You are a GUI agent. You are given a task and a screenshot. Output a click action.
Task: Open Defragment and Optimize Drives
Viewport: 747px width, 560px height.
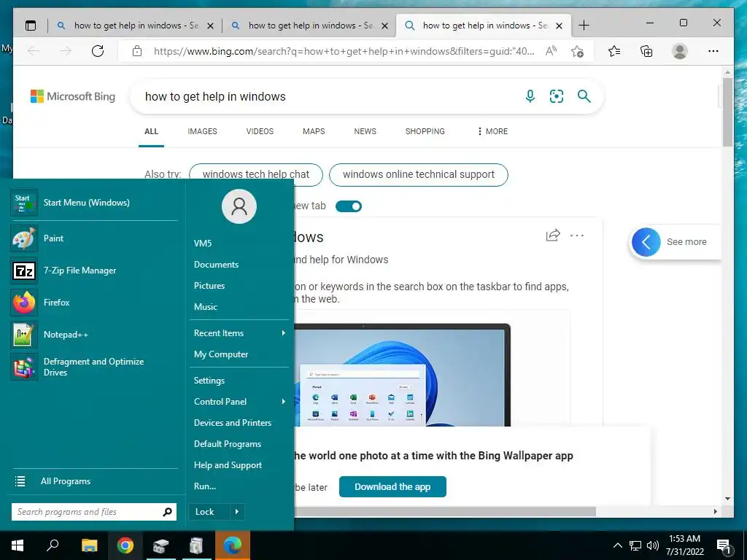click(94, 367)
